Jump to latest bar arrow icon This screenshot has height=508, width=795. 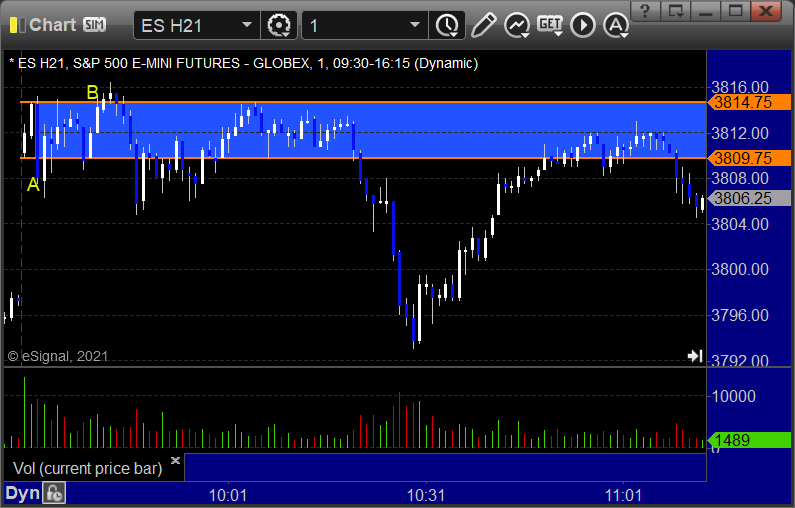coord(695,356)
